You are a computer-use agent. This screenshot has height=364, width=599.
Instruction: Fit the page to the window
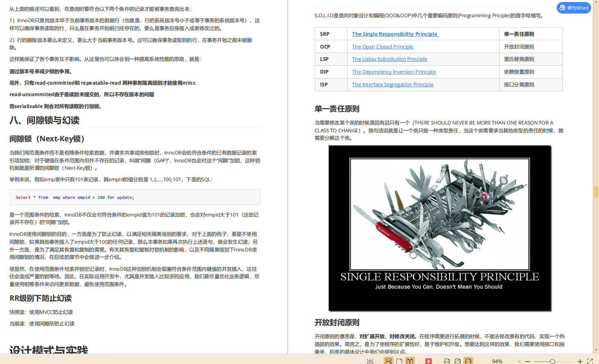[x=458, y=360]
